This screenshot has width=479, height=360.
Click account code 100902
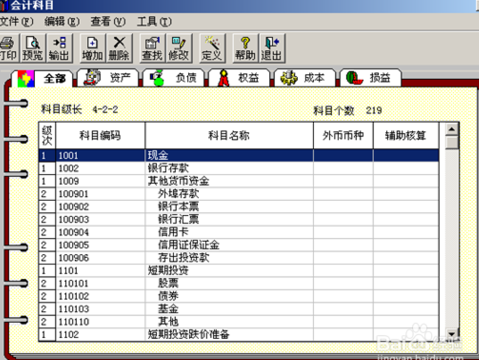(x=74, y=207)
